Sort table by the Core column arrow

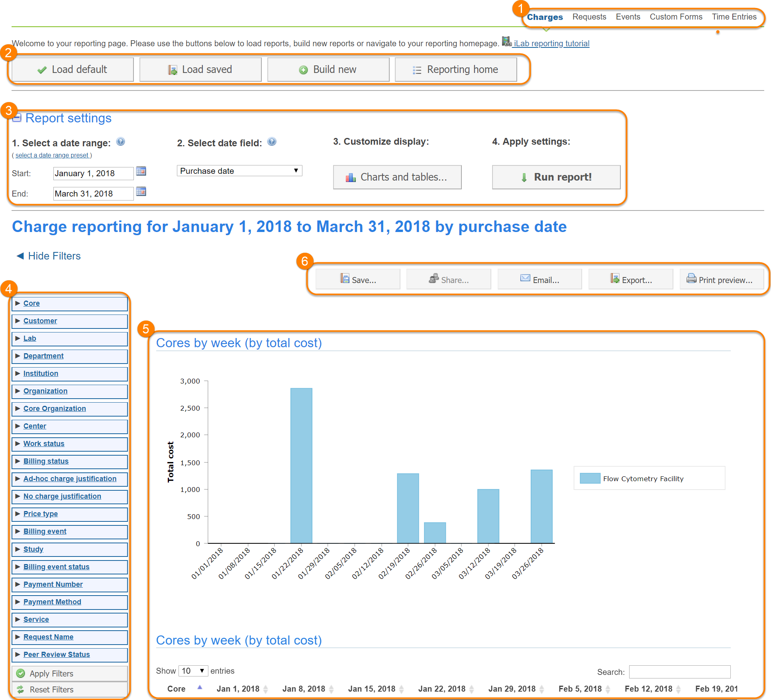click(x=200, y=687)
